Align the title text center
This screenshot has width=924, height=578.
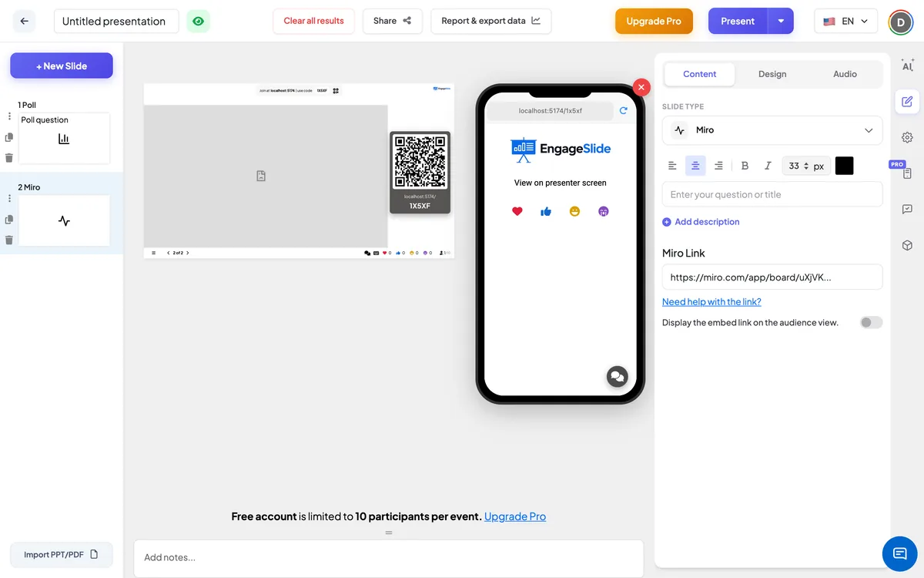(x=695, y=166)
